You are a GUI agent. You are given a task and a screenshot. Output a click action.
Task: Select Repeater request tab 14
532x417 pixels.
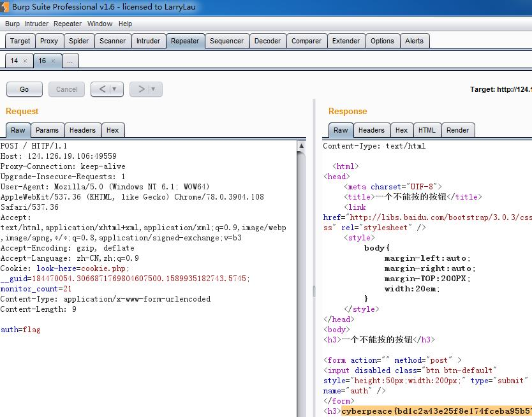(14, 61)
